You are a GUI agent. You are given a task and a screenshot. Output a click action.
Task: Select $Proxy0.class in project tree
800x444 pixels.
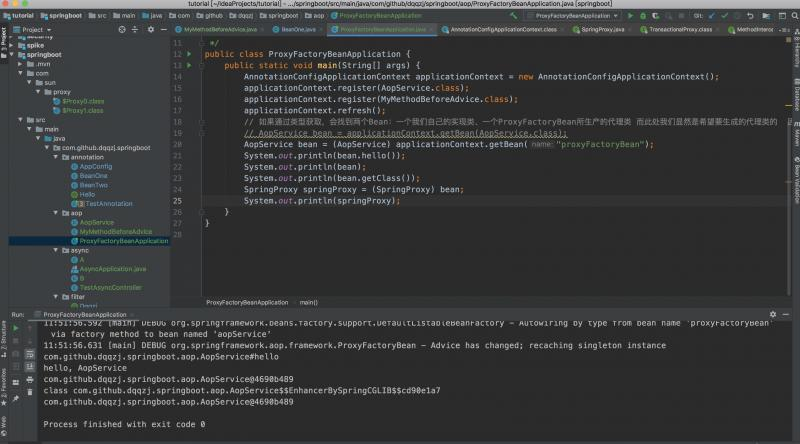click(x=79, y=101)
